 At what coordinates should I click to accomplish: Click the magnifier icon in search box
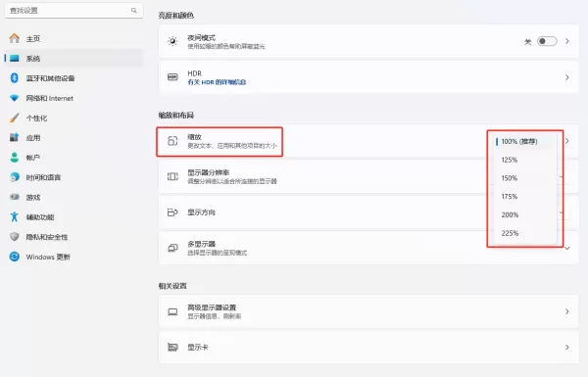coord(134,10)
